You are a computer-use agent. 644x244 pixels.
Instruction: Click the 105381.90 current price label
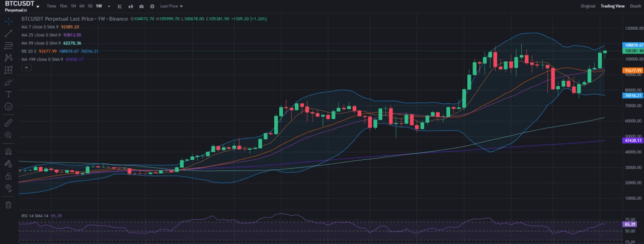coord(633,51)
